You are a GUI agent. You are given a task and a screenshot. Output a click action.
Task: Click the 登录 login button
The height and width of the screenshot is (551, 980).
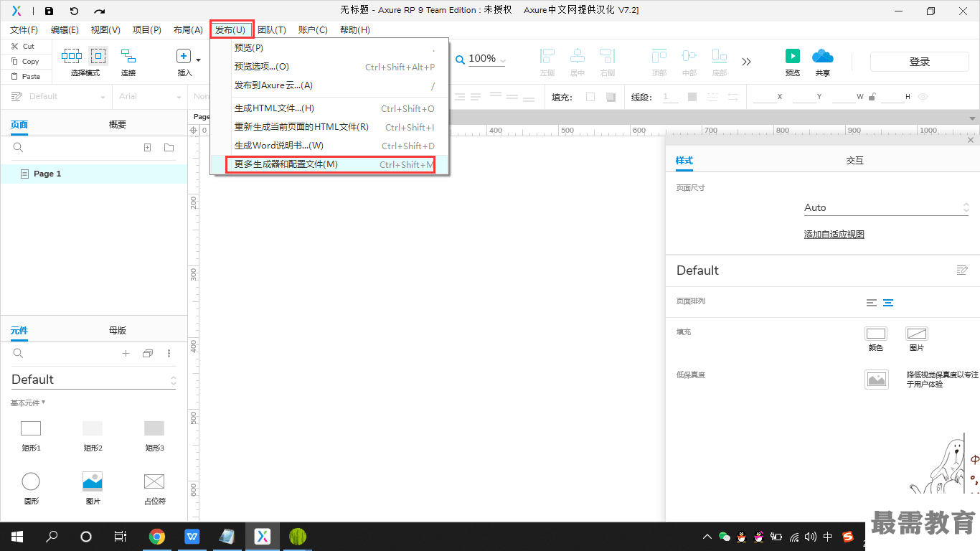point(920,62)
